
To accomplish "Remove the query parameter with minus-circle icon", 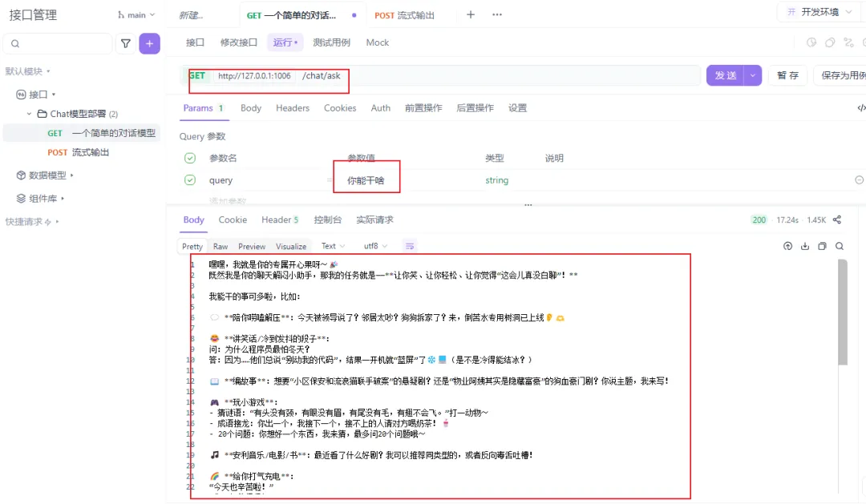I will tap(860, 180).
